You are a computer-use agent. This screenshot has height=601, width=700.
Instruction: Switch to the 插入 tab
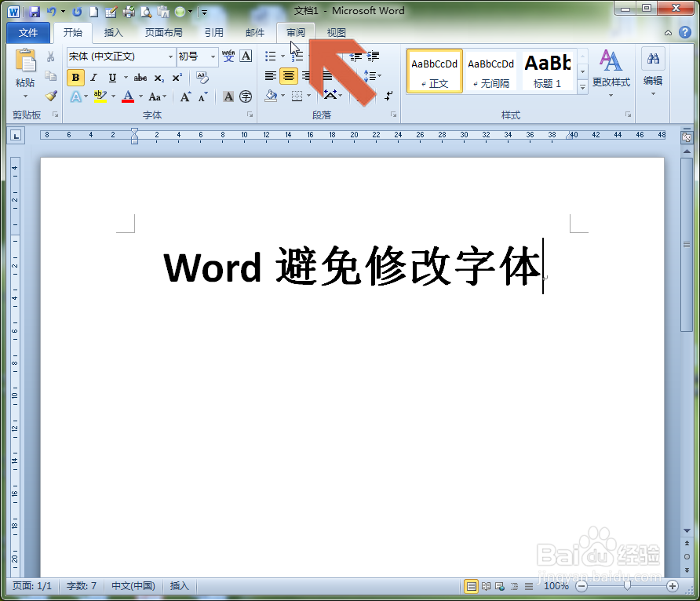click(x=113, y=33)
